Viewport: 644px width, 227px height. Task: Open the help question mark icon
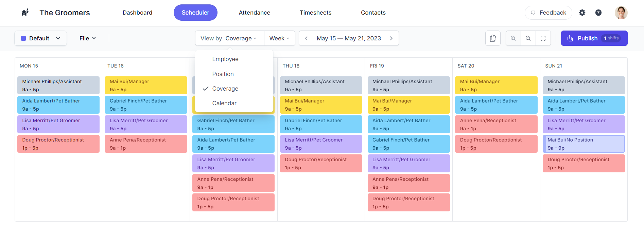pyautogui.click(x=598, y=13)
